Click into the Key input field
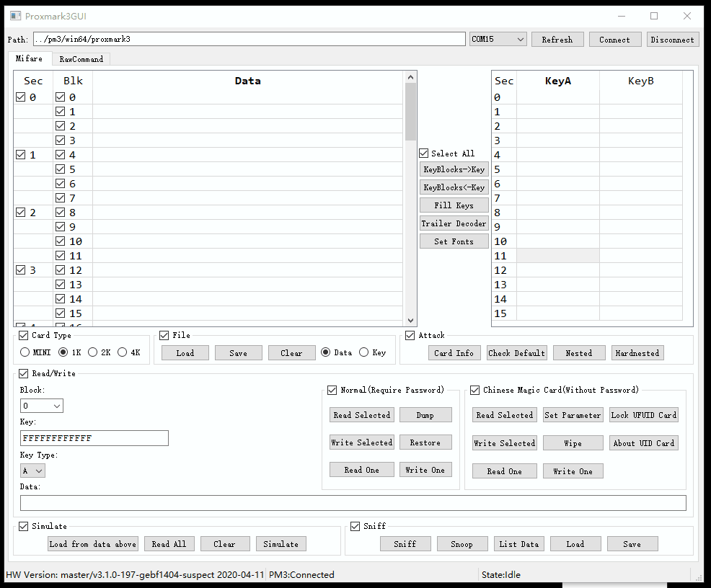 pos(94,438)
